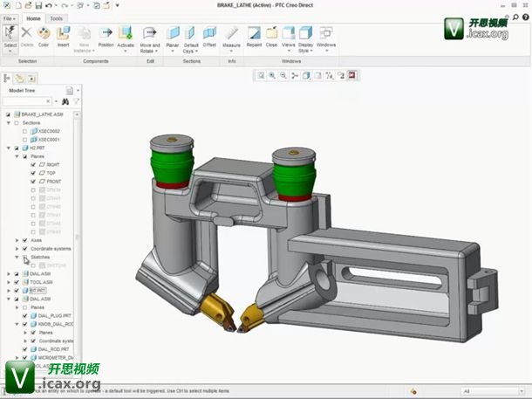The height and width of the screenshot is (399, 532).
Task: Click the Default Csys section icon
Action: click(x=190, y=33)
